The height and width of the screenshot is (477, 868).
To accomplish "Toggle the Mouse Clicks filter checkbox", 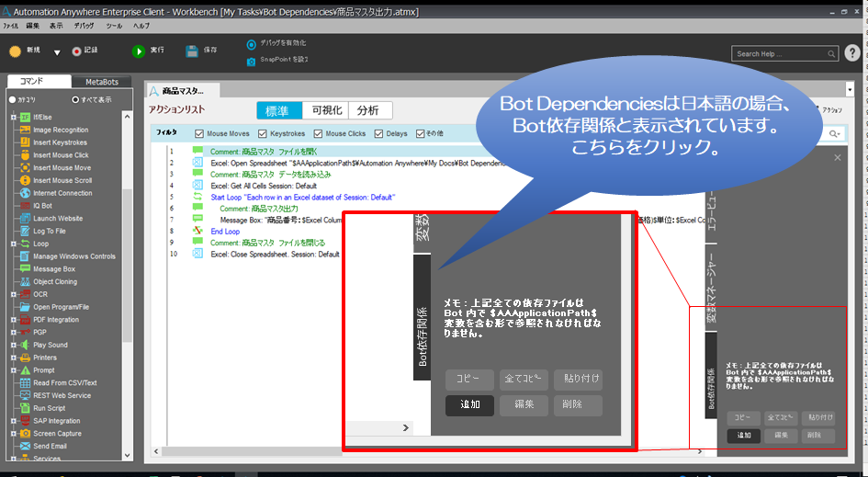I will 318,133.
